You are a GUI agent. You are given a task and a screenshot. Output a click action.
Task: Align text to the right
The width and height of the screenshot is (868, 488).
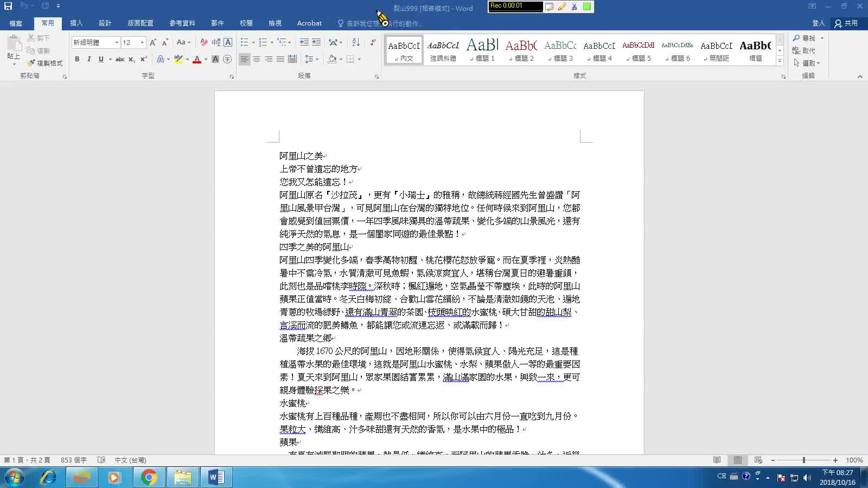269,59
